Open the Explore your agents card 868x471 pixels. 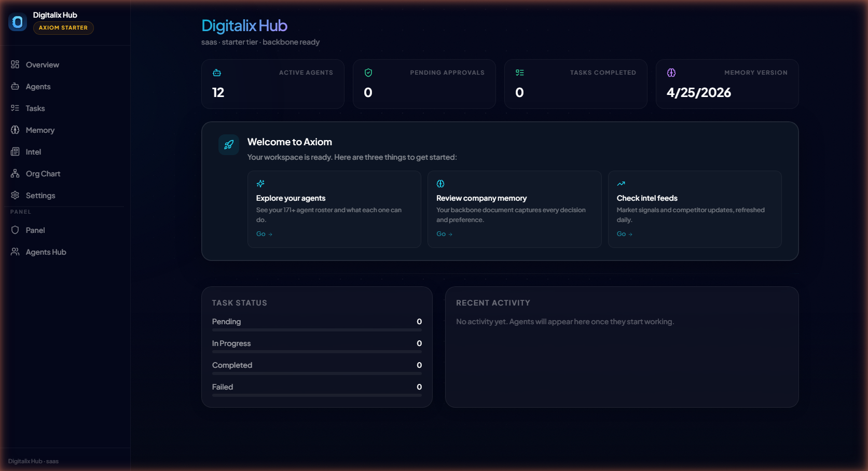[334, 209]
